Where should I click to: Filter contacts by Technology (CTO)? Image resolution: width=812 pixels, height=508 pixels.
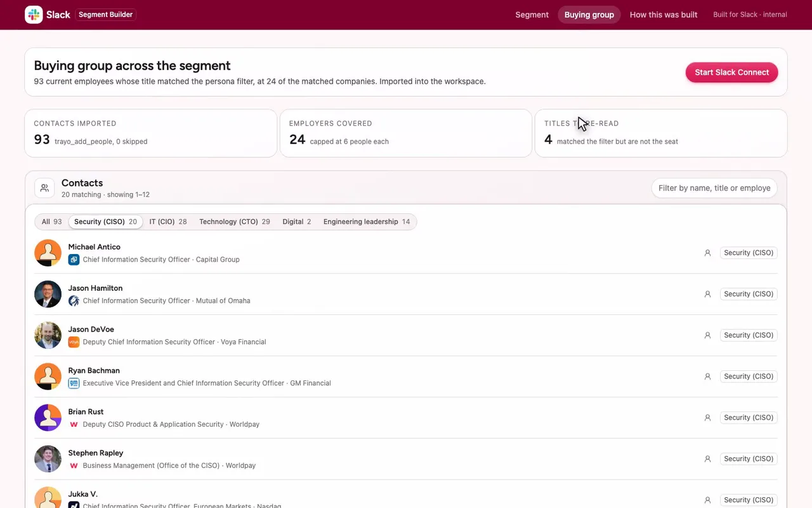(x=235, y=222)
